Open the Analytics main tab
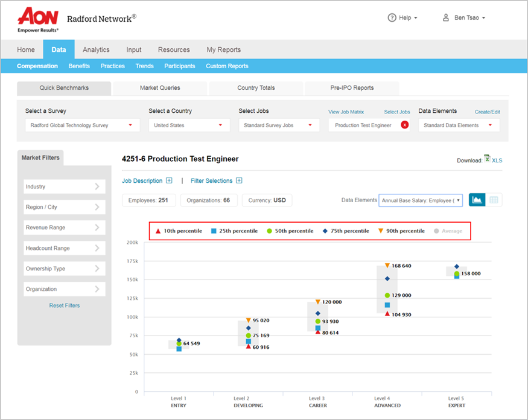Image resolution: width=528 pixels, height=420 pixels. tap(96, 49)
